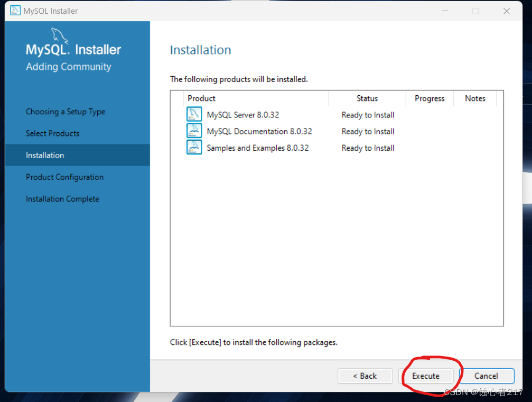
Task: Click the MySQL Server 8.0.32 product icon
Action: click(x=194, y=114)
